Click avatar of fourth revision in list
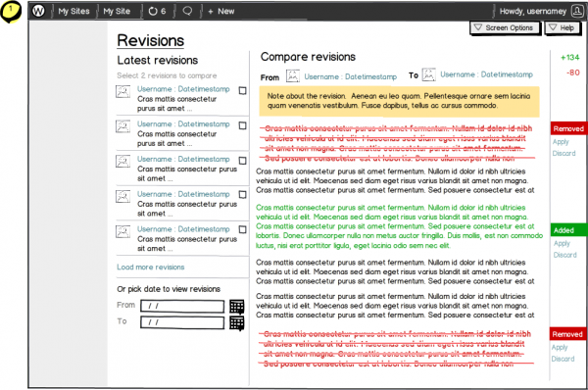Image resolution: width=588 pixels, height=390 pixels. [122, 197]
